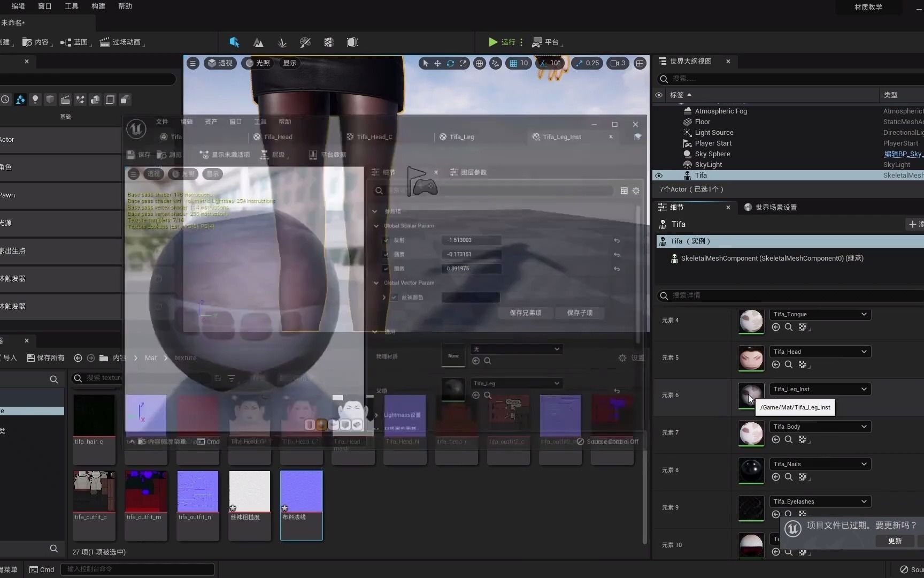924x578 pixels.
Task: Open the 透视 perspective view dropdown
Action: pyautogui.click(x=220, y=63)
